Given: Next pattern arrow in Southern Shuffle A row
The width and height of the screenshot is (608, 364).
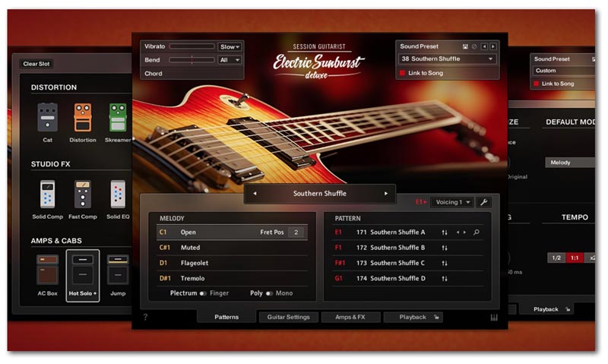Looking at the screenshot, I should click(x=464, y=233).
